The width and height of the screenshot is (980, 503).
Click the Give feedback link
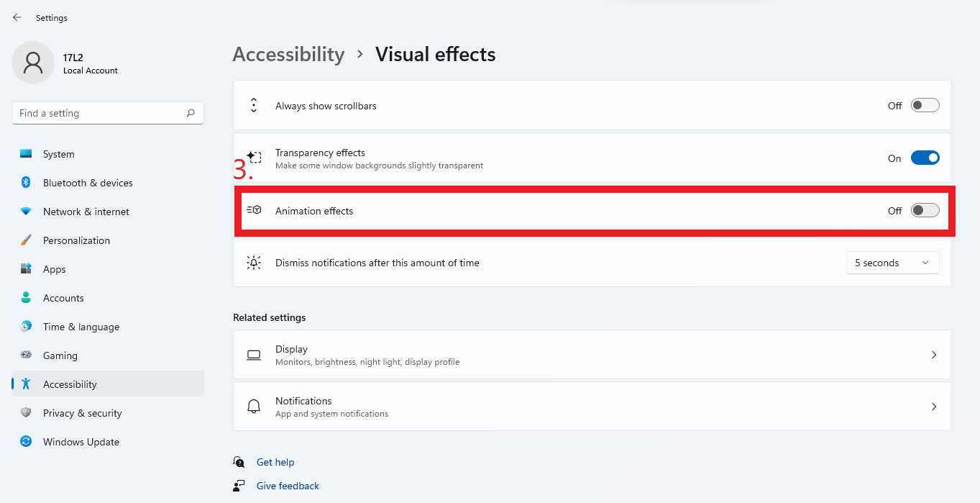pyautogui.click(x=288, y=486)
